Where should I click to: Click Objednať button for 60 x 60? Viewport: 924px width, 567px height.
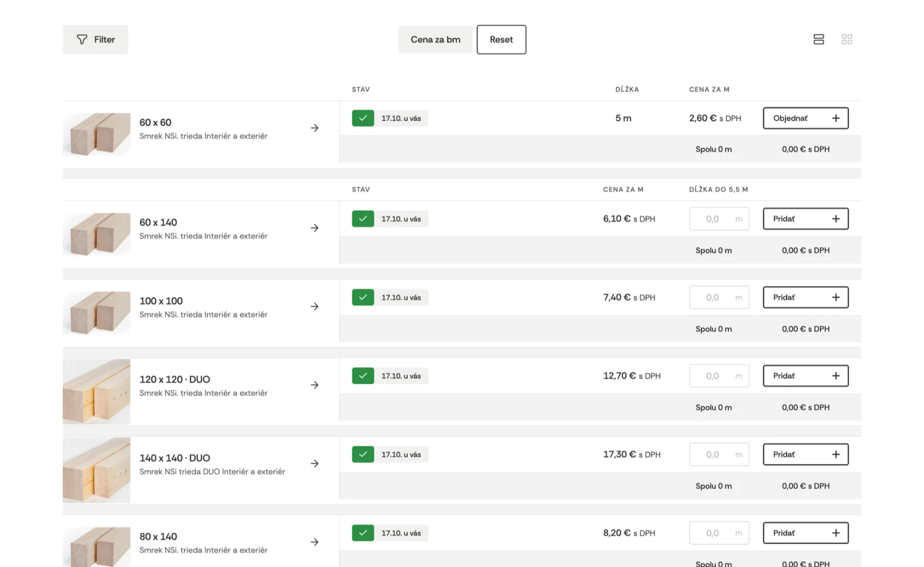coord(805,118)
